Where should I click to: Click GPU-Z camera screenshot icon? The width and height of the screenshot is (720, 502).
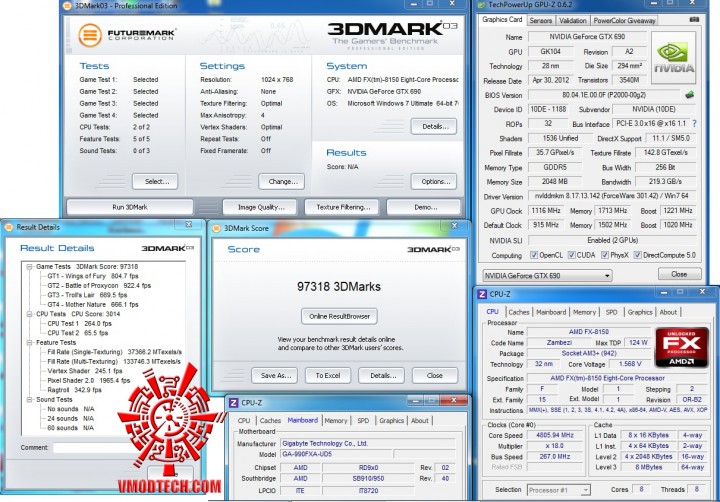(x=694, y=20)
